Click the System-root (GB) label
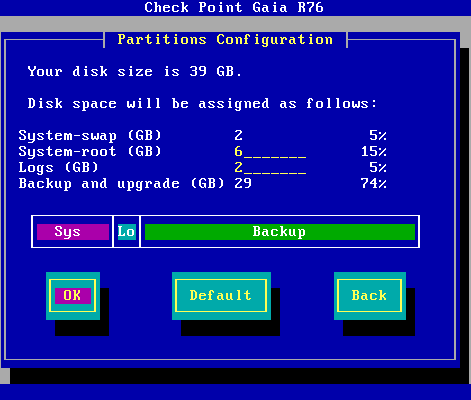Screen dimensions: 471x400 (90, 152)
